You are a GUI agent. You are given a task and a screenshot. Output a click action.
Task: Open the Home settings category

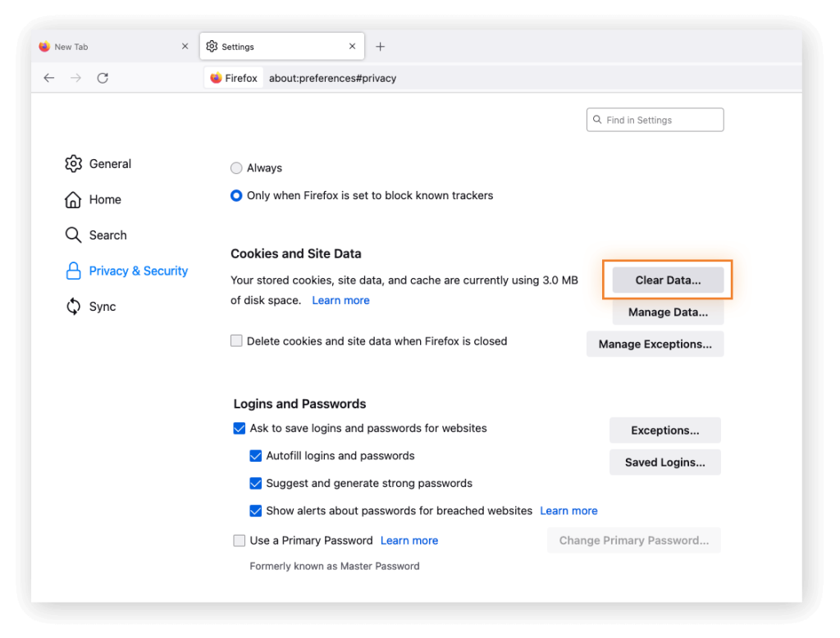(x=105, y=200)
